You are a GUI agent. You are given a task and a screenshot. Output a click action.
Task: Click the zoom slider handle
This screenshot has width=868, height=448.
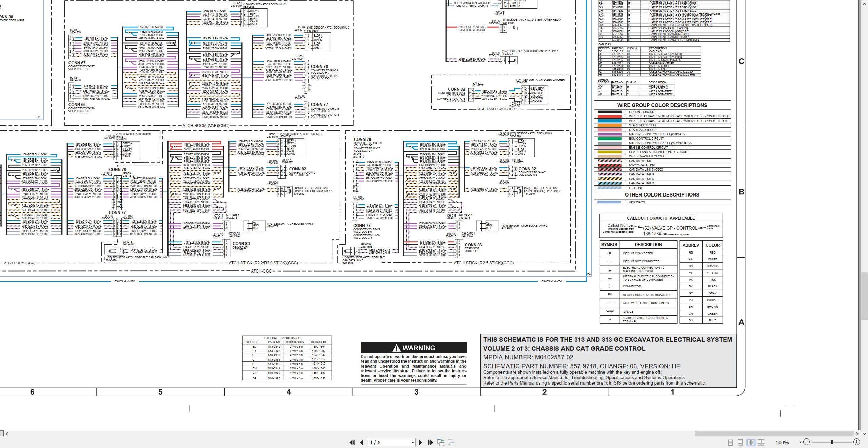[831, 442]
